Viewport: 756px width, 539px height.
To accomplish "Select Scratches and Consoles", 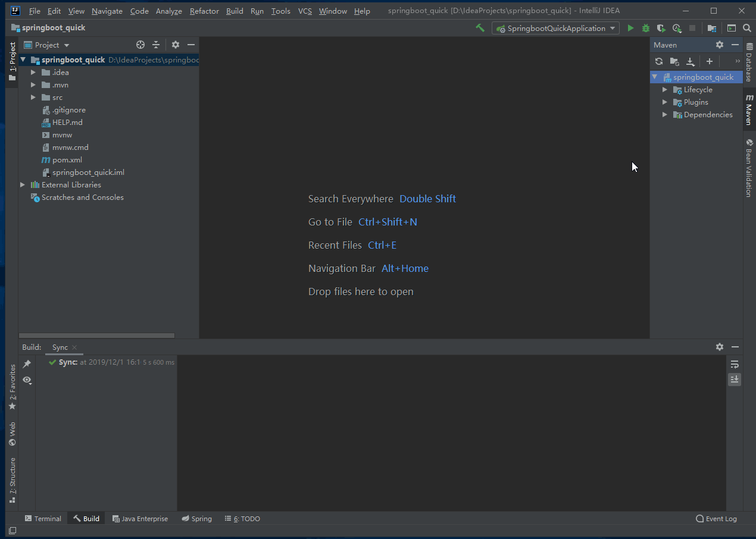I will coord(82,198).
